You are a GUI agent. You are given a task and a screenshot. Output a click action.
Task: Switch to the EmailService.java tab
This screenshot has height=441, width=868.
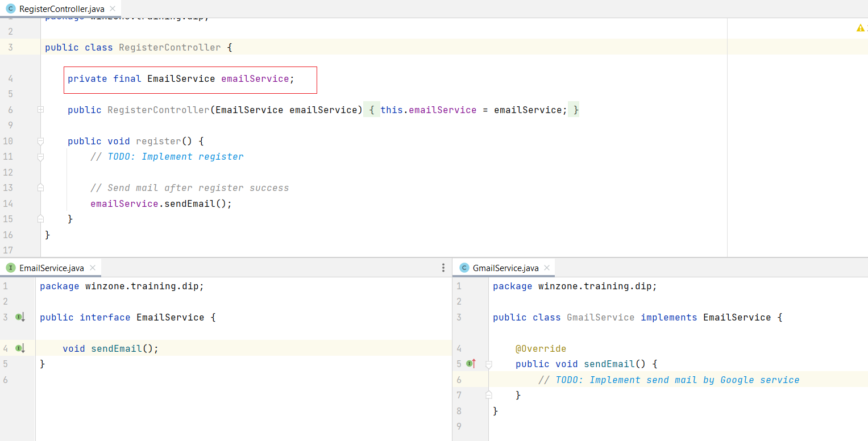(x=51, y=268)
